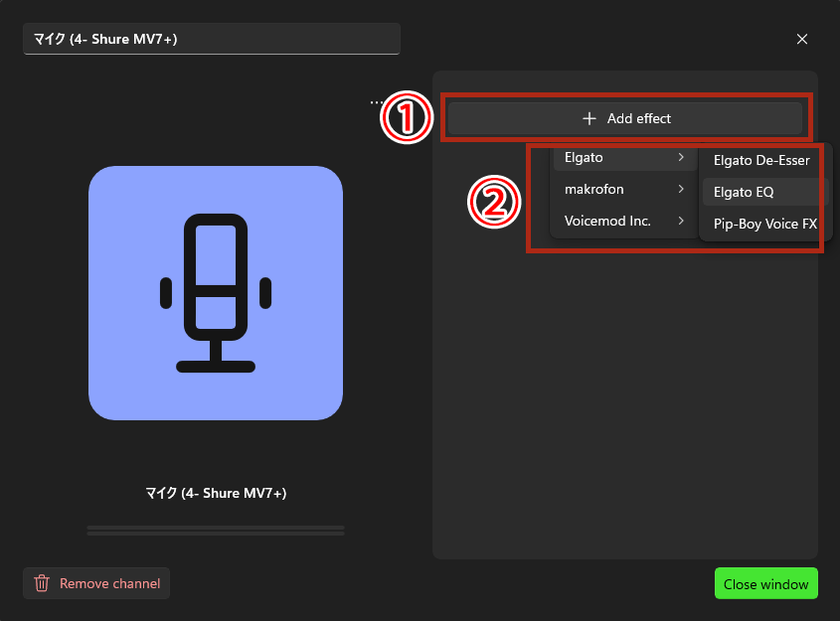Click the Add effect button
The width and height of the screenshot is (840, 621).
coord(625,118)
